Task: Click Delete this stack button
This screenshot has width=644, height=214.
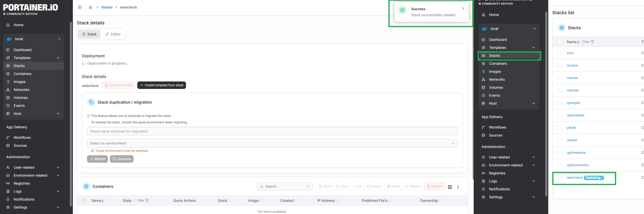Action: pos(118,85)
